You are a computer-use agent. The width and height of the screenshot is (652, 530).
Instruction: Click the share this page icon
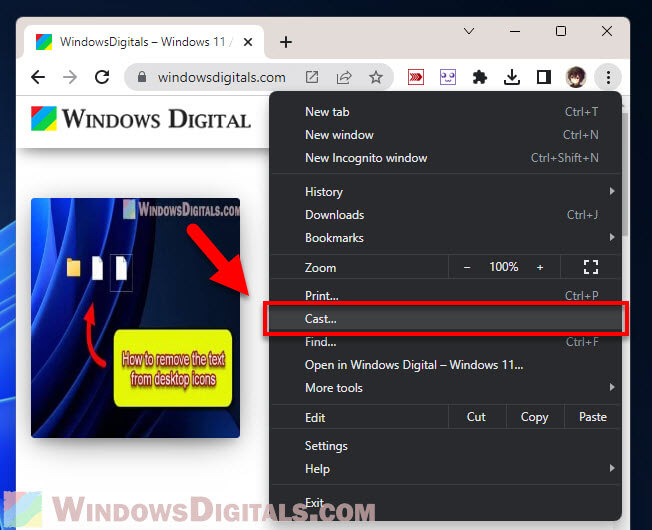click(x=344, y=77)
